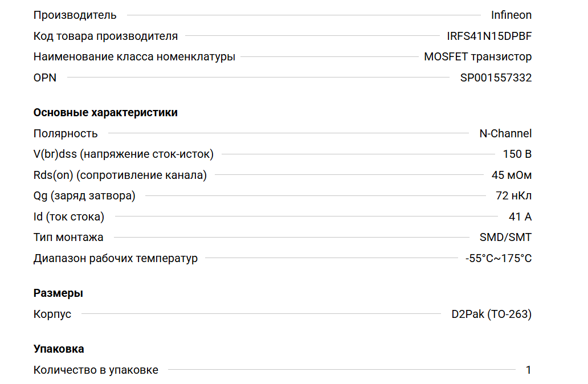Click the D2Pak (TO-263) package value
This screenshot has height=384, width=588.
coord(491,314)
